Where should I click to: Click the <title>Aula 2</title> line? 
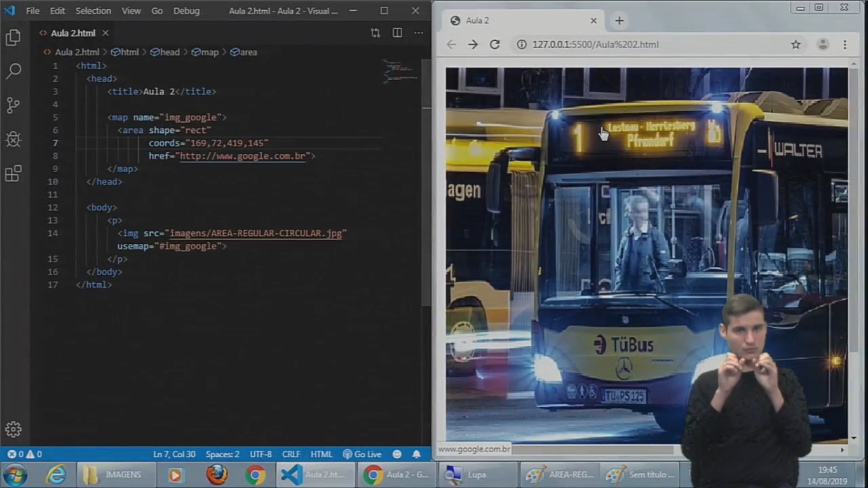pyautogui.click(x=161, y=91)
